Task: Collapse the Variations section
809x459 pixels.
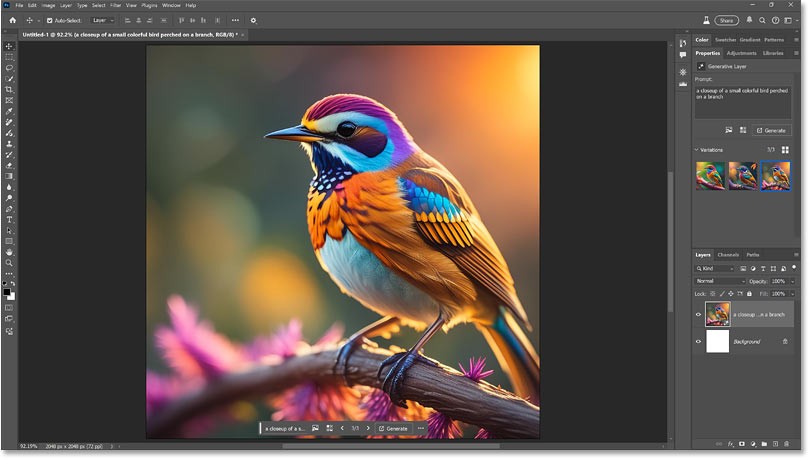Action: tap(697, 150)
